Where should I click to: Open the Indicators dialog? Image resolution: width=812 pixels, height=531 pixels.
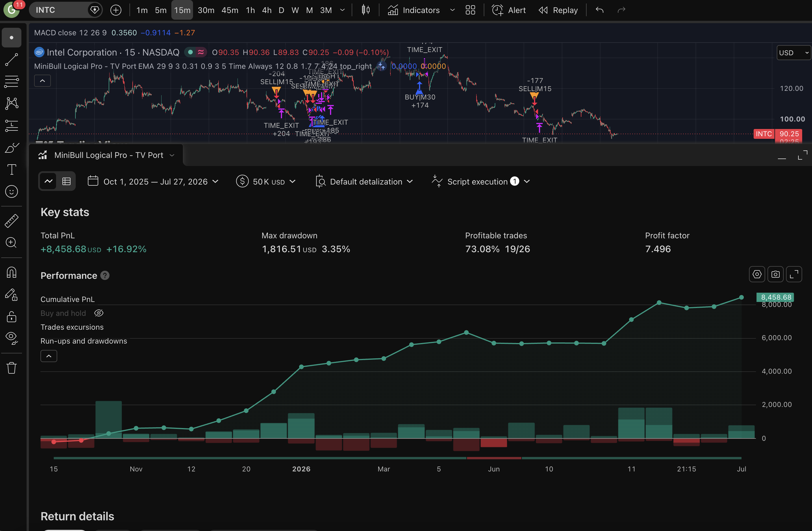[414, 10]
